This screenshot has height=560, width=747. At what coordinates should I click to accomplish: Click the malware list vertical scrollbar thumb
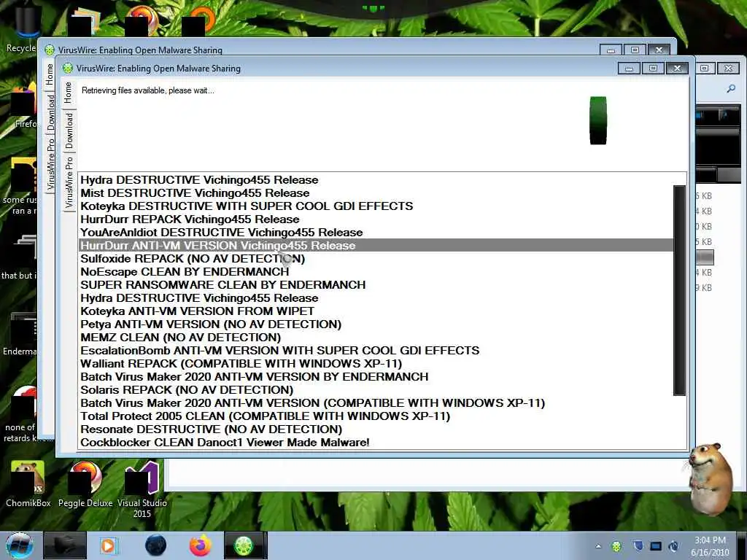click(679, 290)
